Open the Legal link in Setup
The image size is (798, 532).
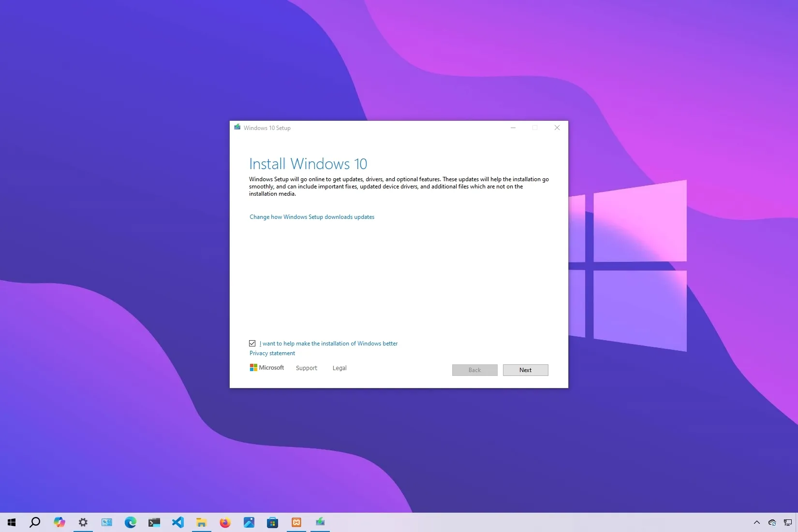click(x=340, y=368)
